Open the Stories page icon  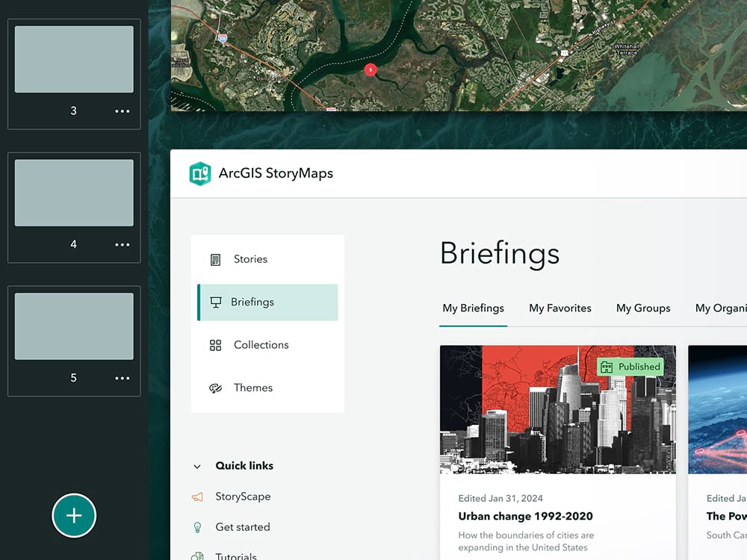215,260
